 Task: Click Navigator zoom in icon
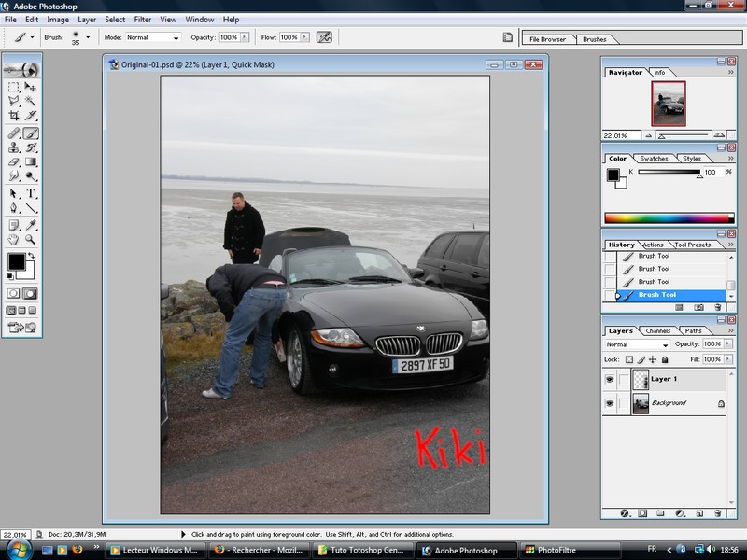719,135
